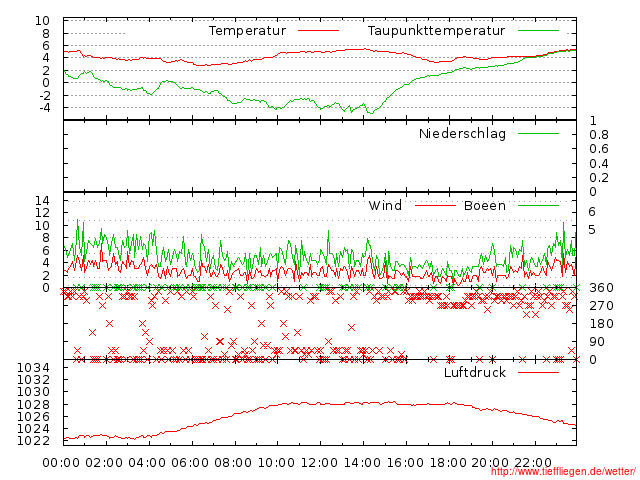Click the 270 wind direction axis label
This screenshot has height=480, width=640.
tap(601, 306)
